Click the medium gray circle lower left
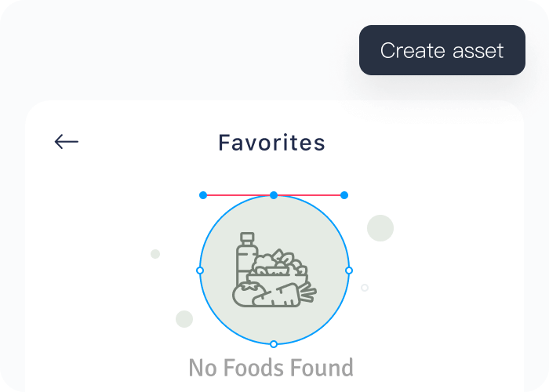The image size is (549, 392). pyautogui.click(x=184, y=319)
